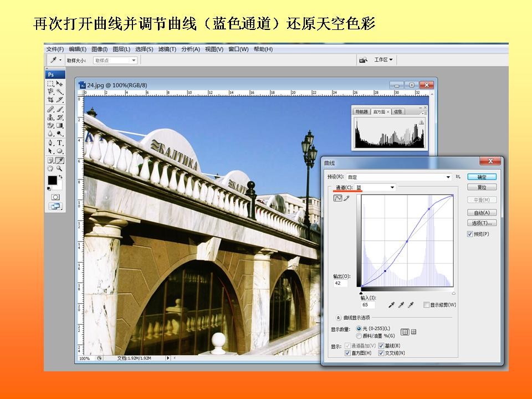Enable the 显示修剪(W) show clipping checkbox

click(427, 305)
